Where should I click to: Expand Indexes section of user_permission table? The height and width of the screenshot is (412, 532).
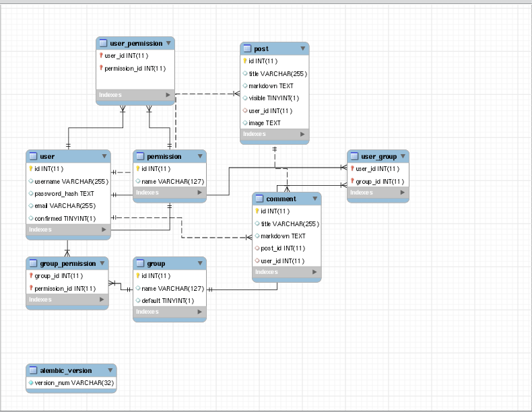(x=168, y=95)
